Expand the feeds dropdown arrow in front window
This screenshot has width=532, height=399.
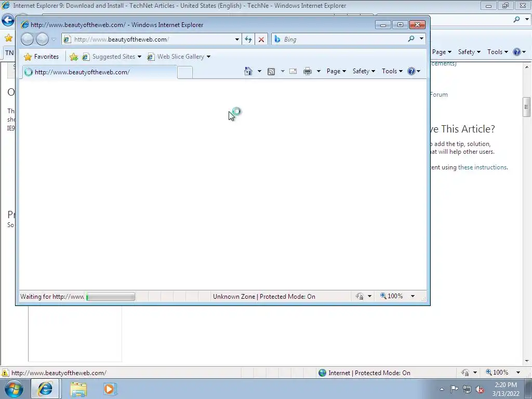[x=282, y=71]
